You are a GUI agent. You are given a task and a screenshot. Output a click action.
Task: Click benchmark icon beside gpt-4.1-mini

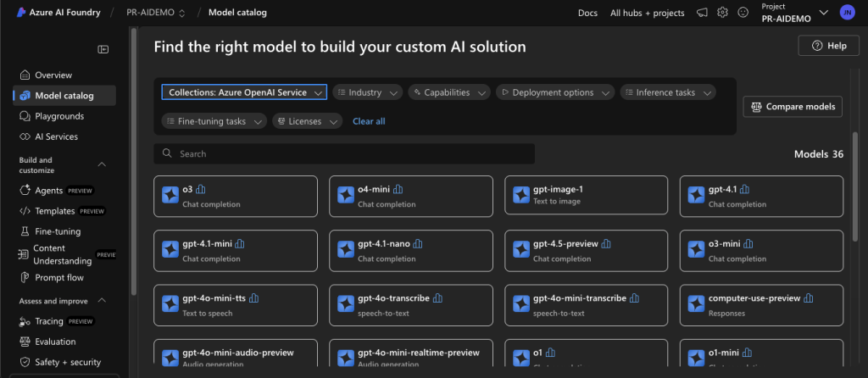pos(240,243)
